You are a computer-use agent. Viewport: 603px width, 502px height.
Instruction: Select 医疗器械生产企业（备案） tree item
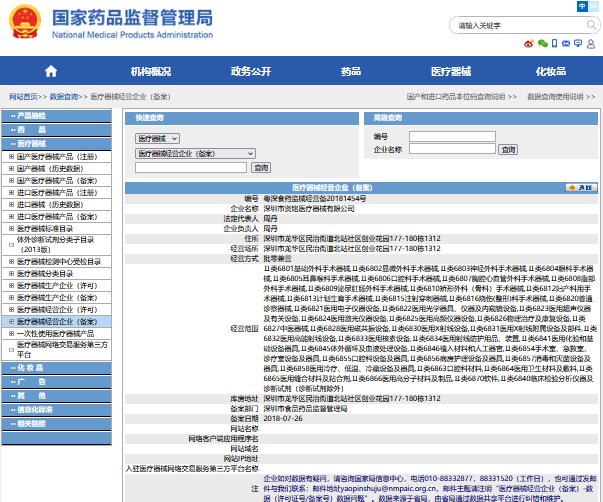(x=57, y=297)
